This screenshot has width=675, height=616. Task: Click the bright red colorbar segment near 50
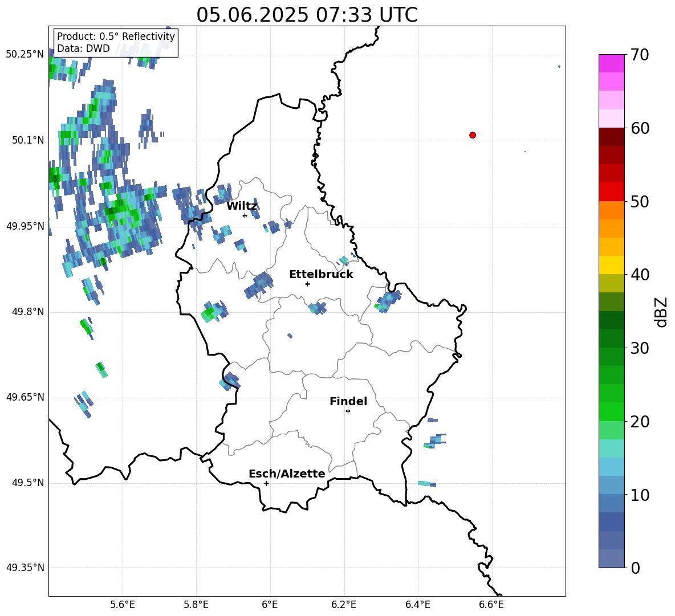tap(612, 192)
